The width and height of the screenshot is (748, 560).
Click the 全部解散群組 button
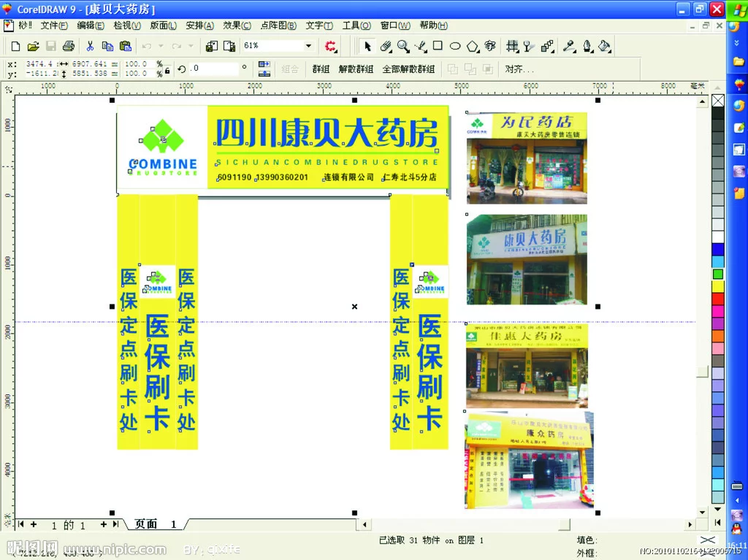tap(408, 69)
